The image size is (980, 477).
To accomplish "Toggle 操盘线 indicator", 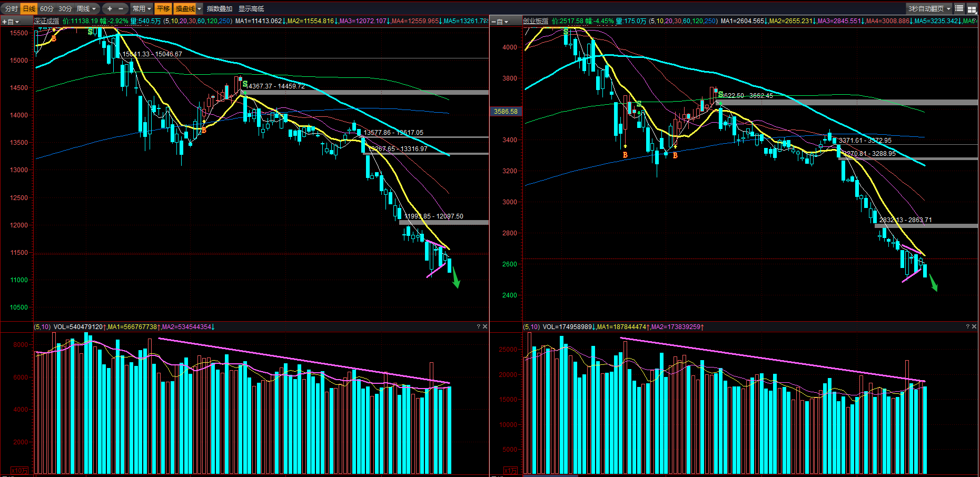I will 185,8.
